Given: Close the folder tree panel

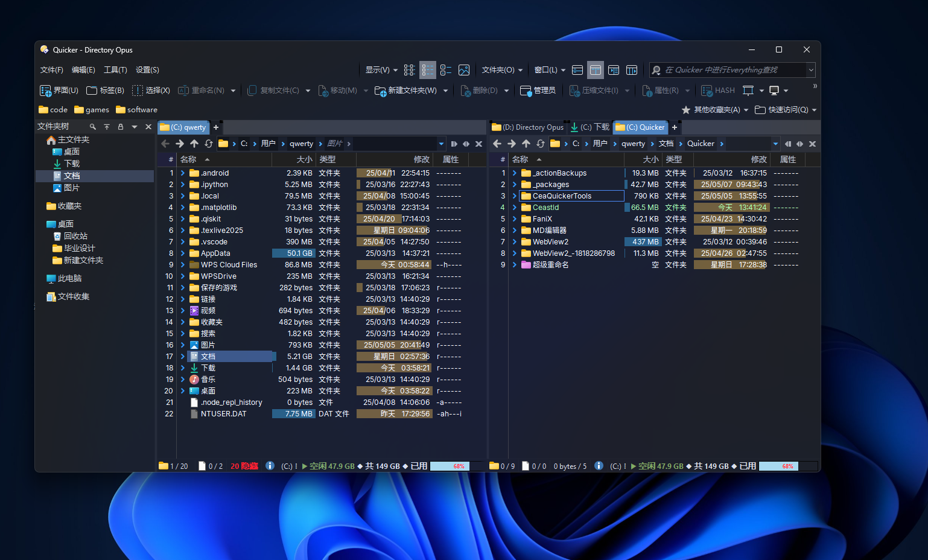Looking at the screenshot, I should 148,127.
